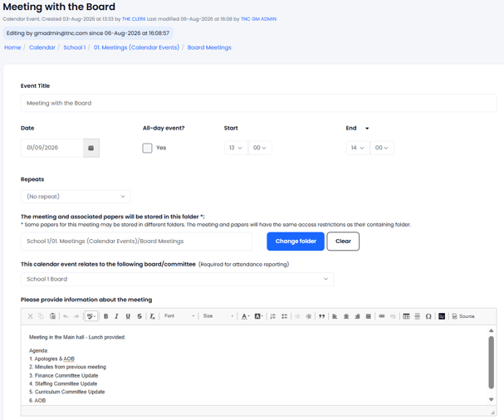
Task: Switch the editor to Source view
Action: (x=463, y=316)
